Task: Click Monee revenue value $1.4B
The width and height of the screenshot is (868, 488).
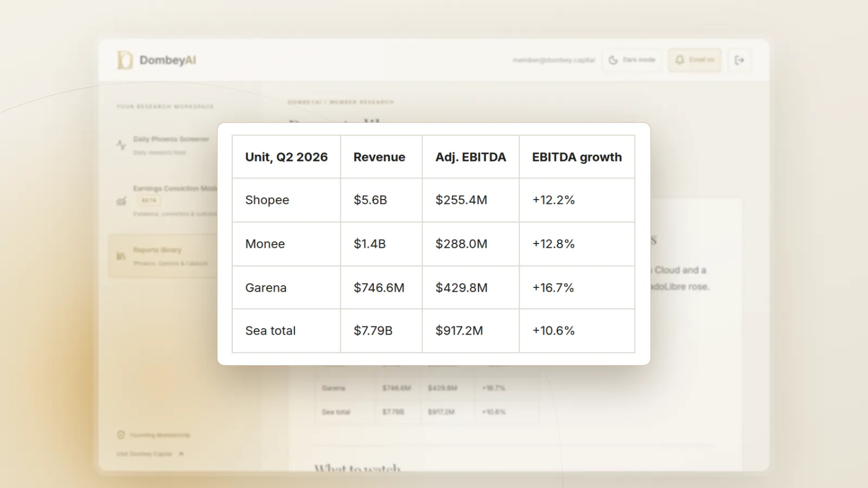Action: (x=370, y=244)
